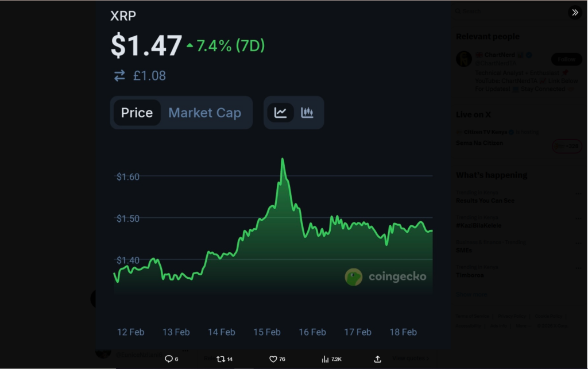Image resolution: width=588 pixels, height=369 pixels.
Task: Click ChartNerd profile avatar
Action: [x=464, y=59]
